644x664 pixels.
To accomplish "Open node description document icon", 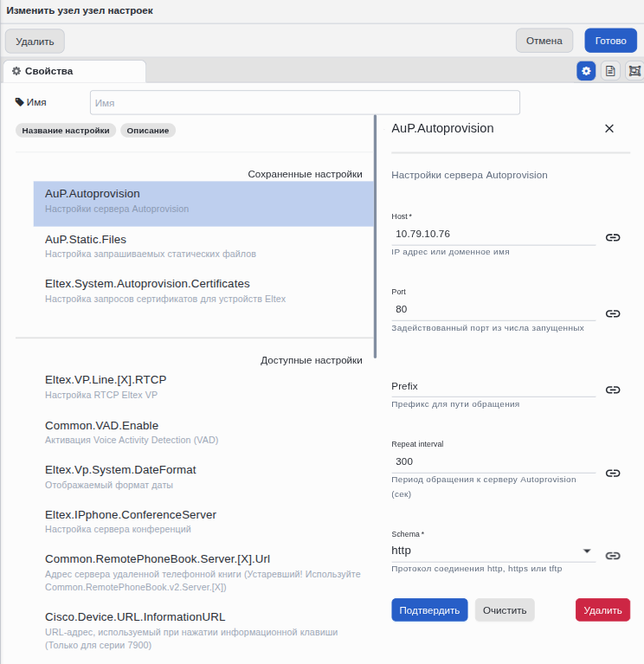I will point(610,71).
